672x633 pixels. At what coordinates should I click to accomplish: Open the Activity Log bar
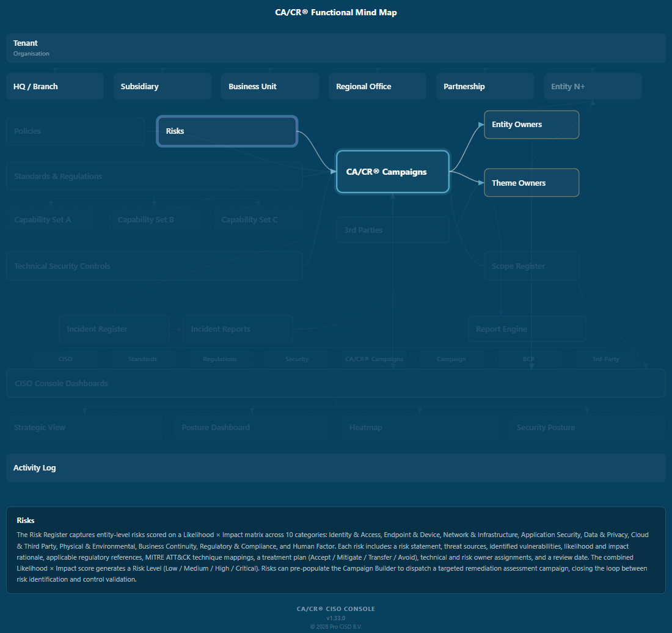[x=335, y=468]
